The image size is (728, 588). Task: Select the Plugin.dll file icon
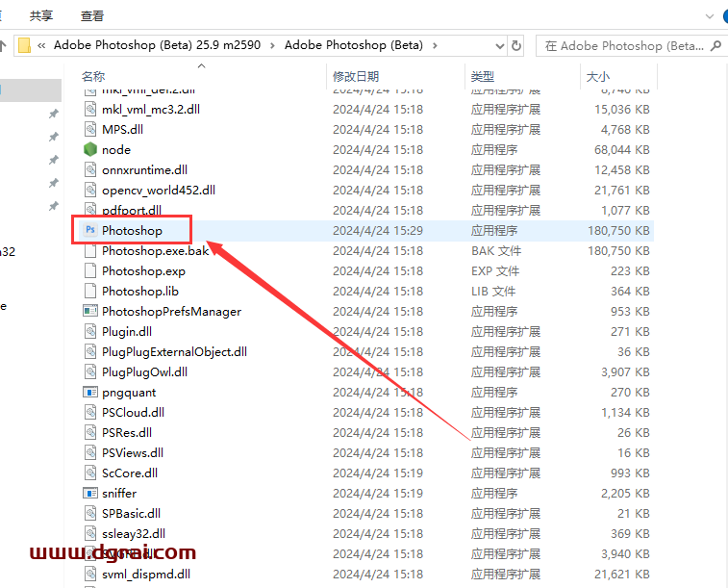pyautogui.click(x=90, y=331)
